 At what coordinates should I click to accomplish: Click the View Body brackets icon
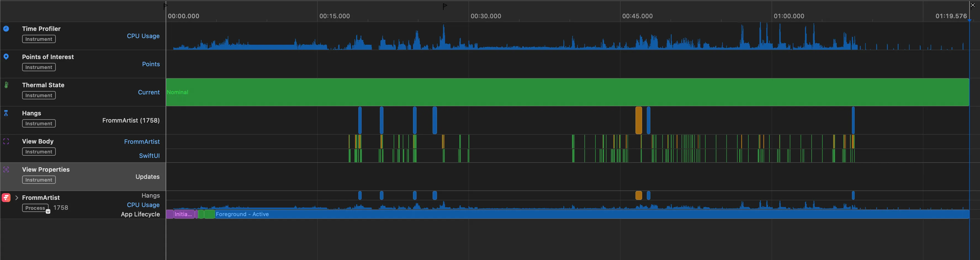click(6, 141)
